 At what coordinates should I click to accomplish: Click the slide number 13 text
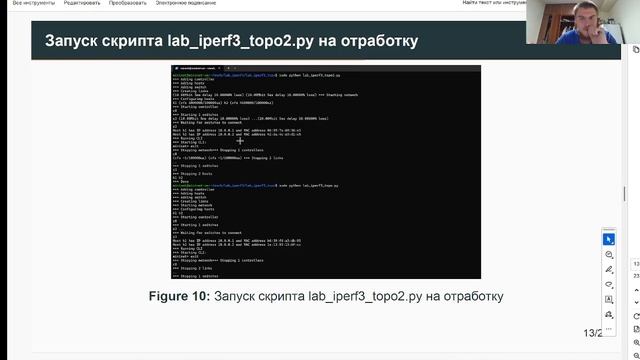[x=592, y=333]
